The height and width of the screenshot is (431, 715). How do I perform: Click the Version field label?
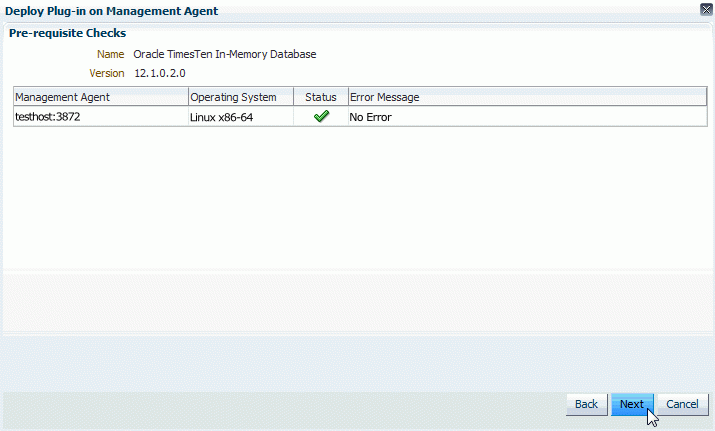point(107,73)
